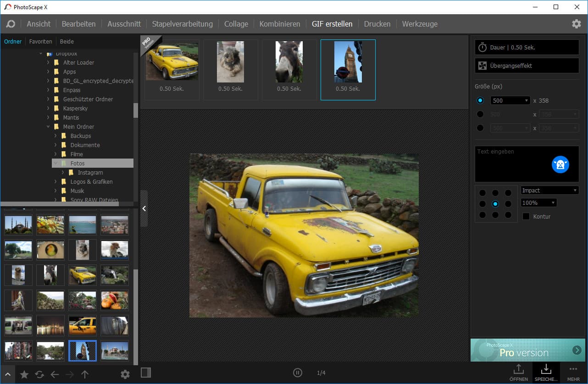Screen dimensions: 588x384
Task: Expand the Kaspersky folder node
Action: tap(48, 108)
